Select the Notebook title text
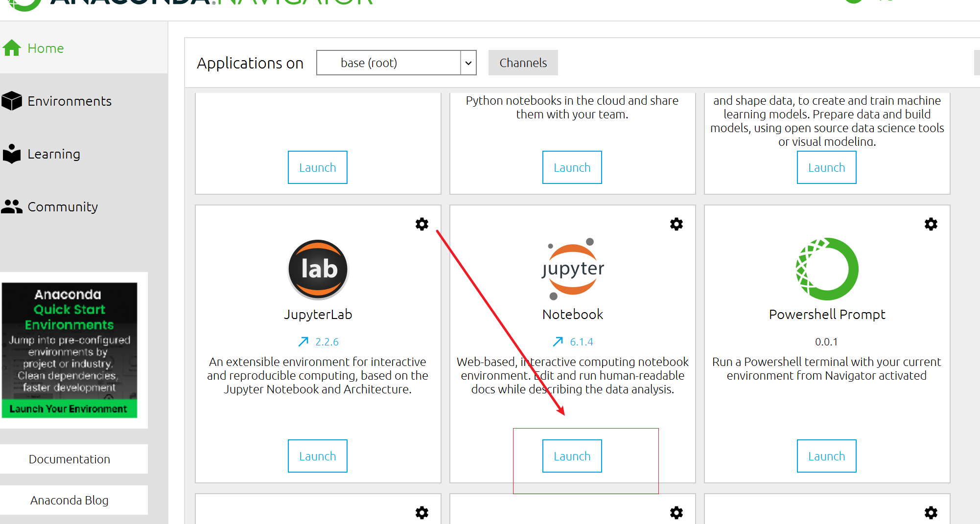The height and width of the screenshot is (524, 980). coord(573,314)
